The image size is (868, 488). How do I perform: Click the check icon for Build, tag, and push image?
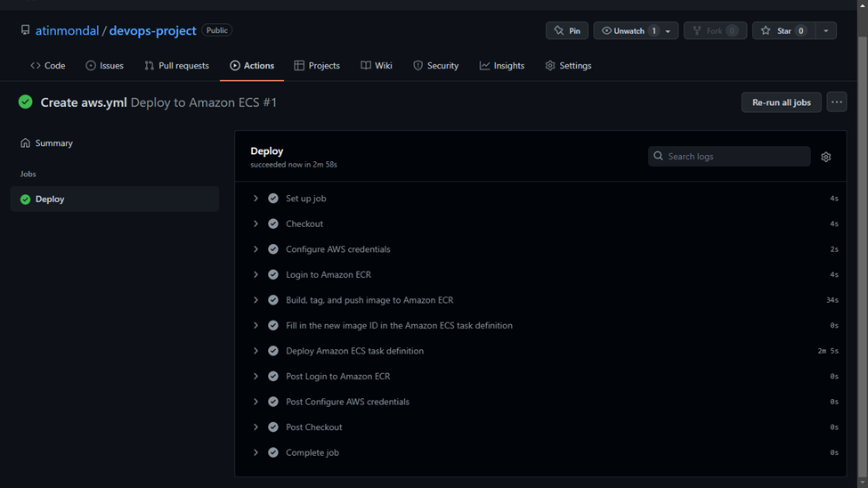(273, 300)
